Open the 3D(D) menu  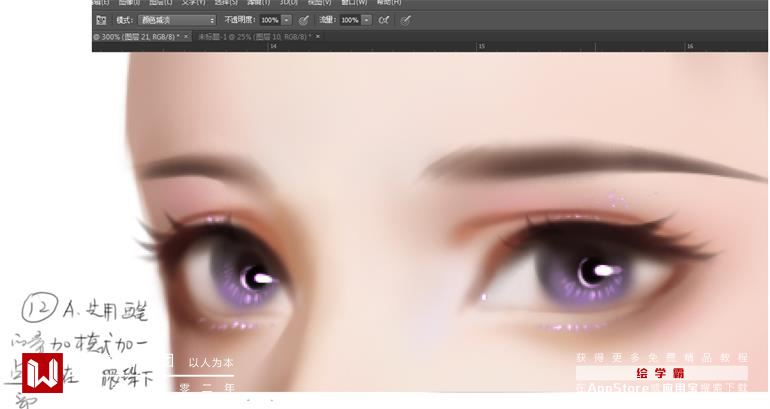pos(289,2)
